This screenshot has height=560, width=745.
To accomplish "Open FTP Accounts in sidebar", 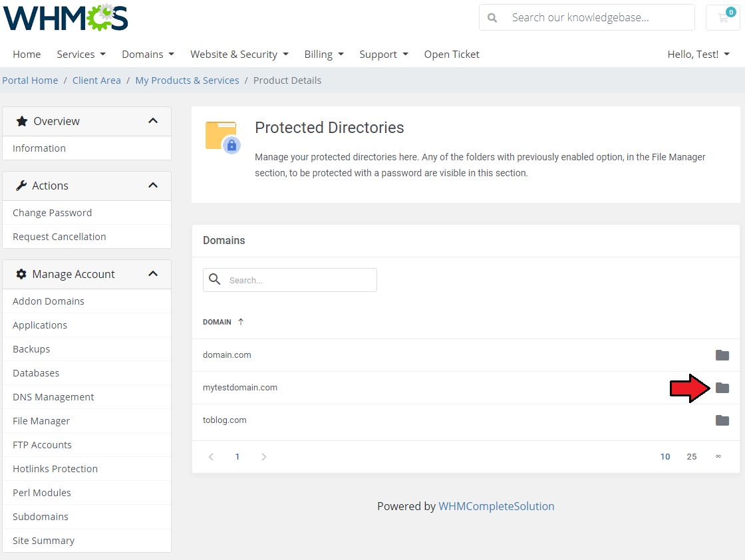I will tap(87, 444).
